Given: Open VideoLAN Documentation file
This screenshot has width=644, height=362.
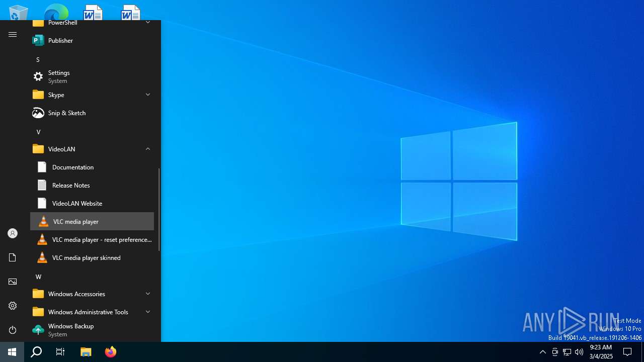Looking at the screenshot, I should [x=92, y=167].
